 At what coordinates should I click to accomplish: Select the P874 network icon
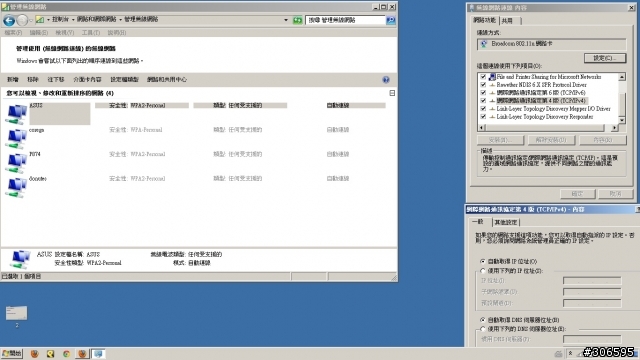[16, 163]
